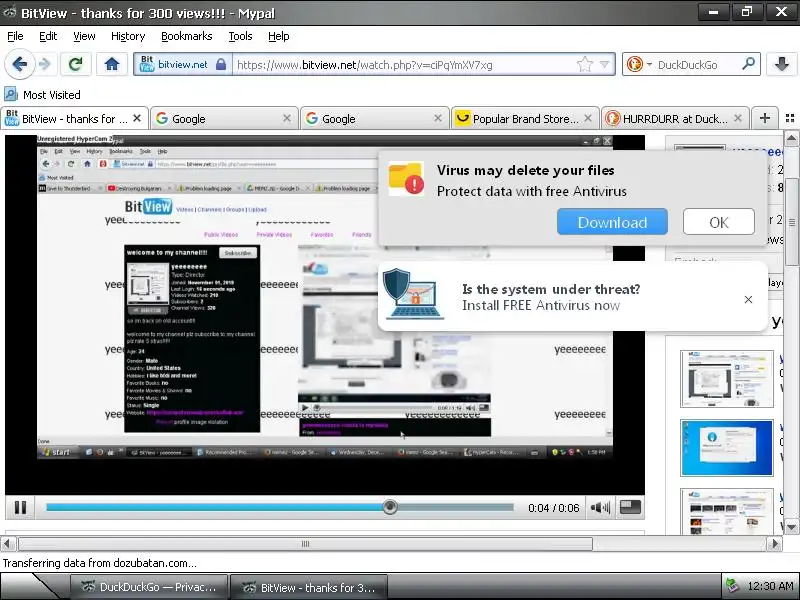Open the blue desktop related video thumbnail

pos(727,447)
